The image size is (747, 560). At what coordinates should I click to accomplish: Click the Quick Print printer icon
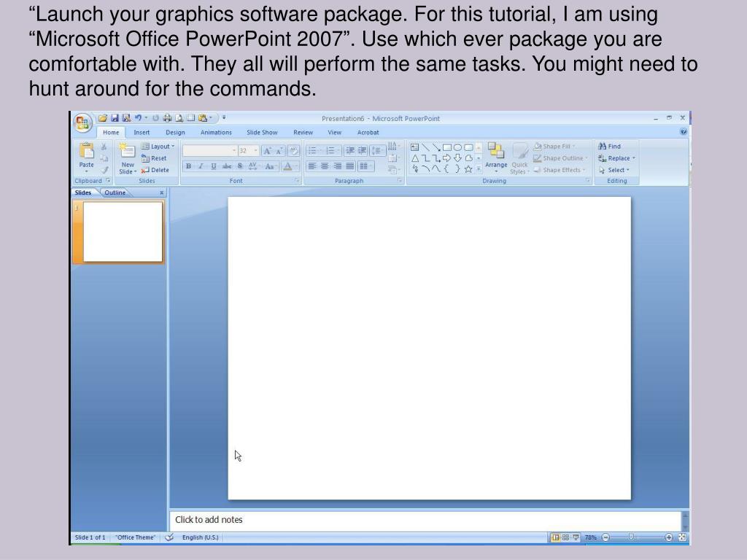[167, 118]
